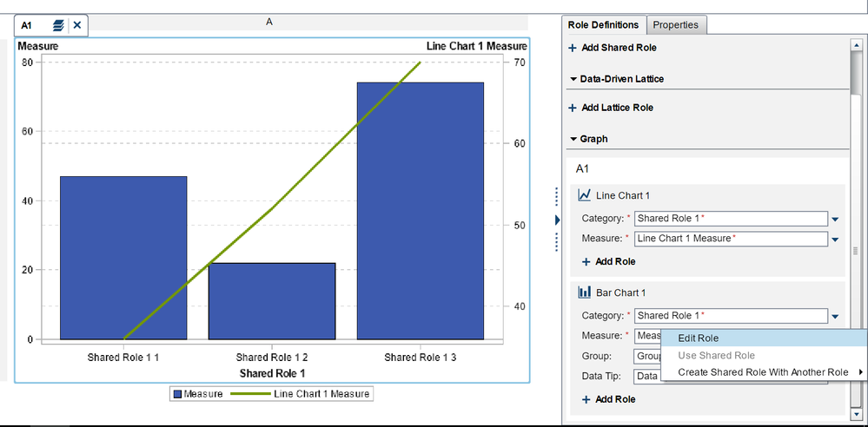The image size is (868, 427).
Task: Click Line Chart 1 Measure field
Action: tap(732, 239)
